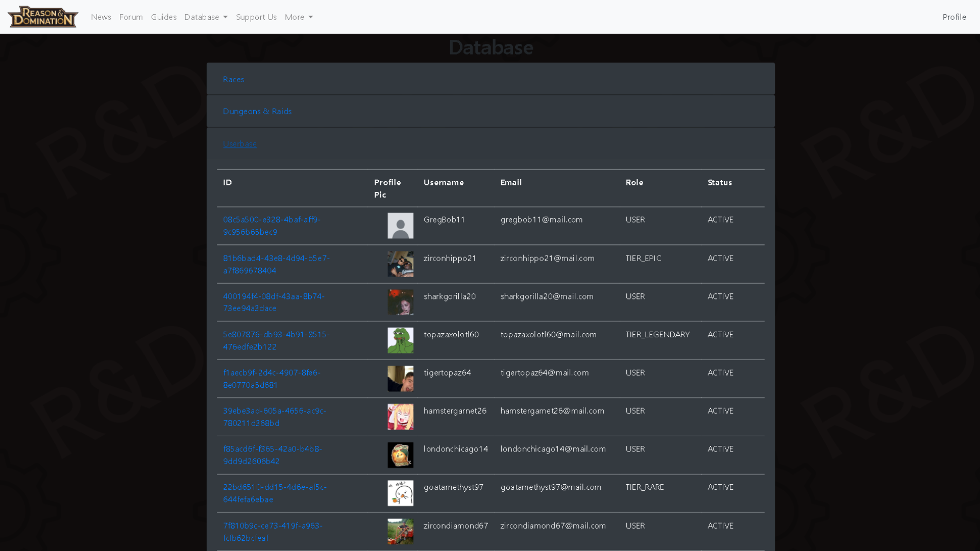This screenshot has width=980, height=551.
Task: Click zirconhippo21's profile picture
Action: coord(400,264)
